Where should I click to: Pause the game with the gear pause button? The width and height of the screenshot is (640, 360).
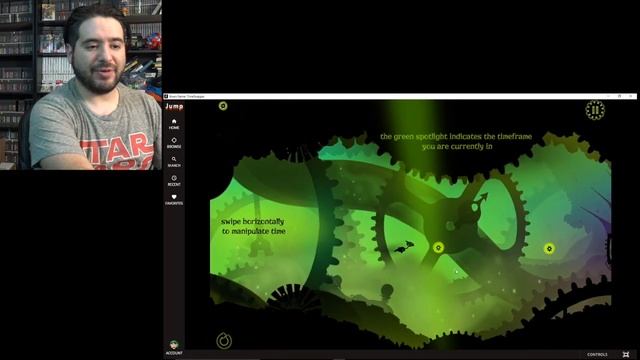595,110
